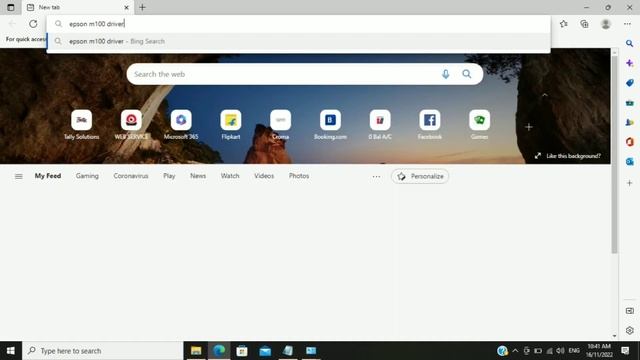Viewport: 640px width, 360px height.
Task: Click the page vertical scrollbar
Action: [614, 155]
